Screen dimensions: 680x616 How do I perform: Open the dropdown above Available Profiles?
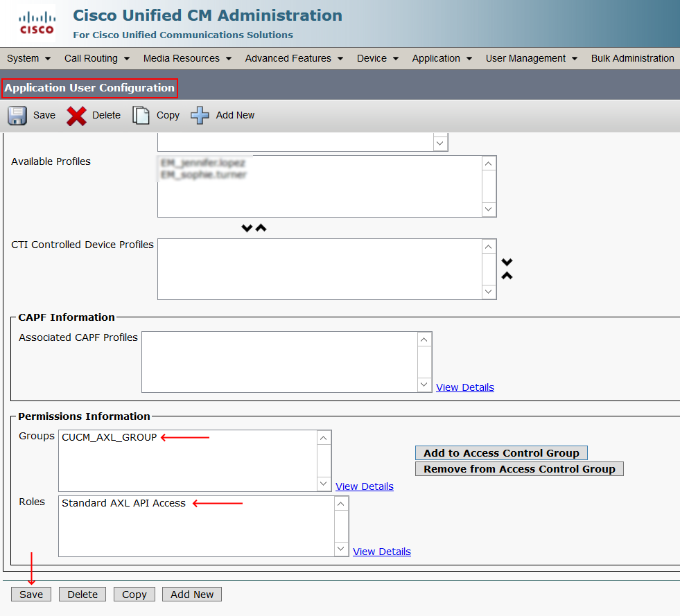[x=439, y=142]
